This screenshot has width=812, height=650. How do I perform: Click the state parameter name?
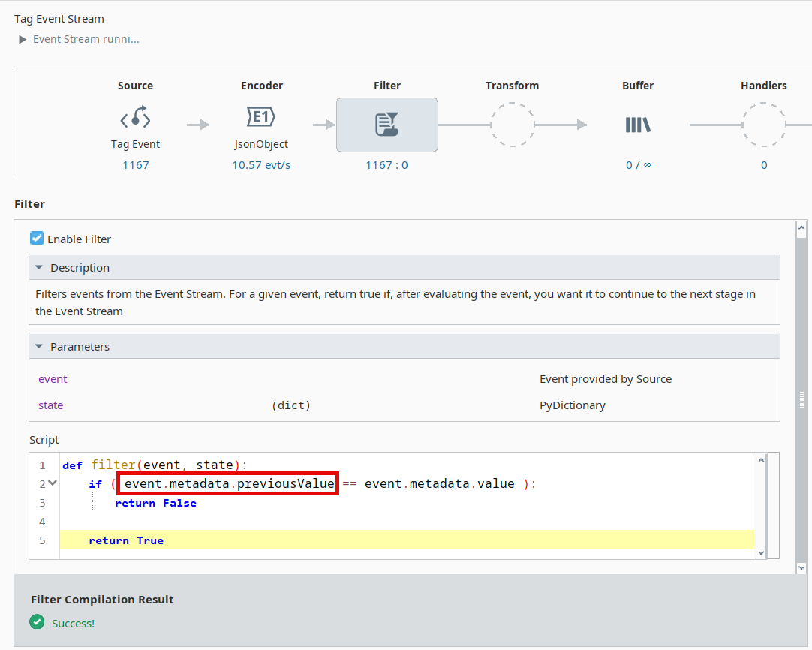(51, 405)
